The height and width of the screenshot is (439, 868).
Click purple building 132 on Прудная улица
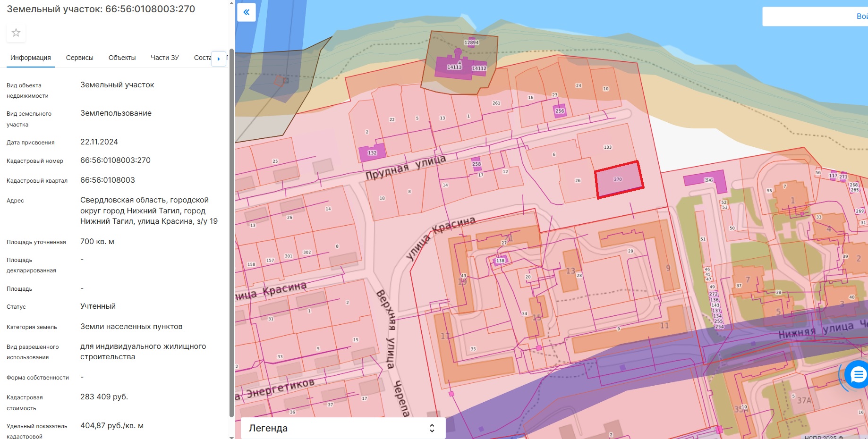click(x=372, y=152)
